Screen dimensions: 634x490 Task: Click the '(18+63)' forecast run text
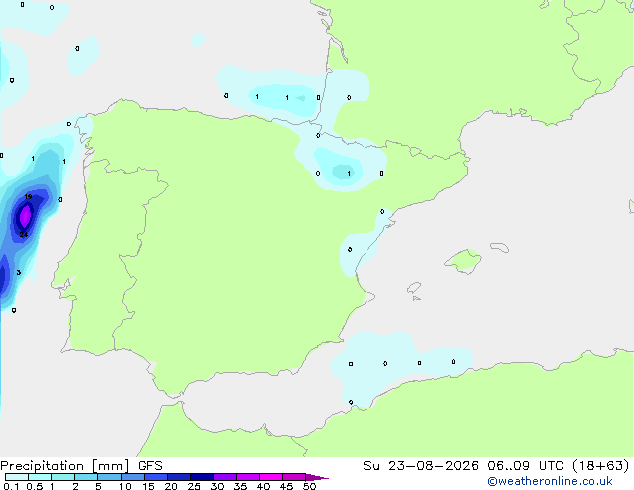click(601, 466)
